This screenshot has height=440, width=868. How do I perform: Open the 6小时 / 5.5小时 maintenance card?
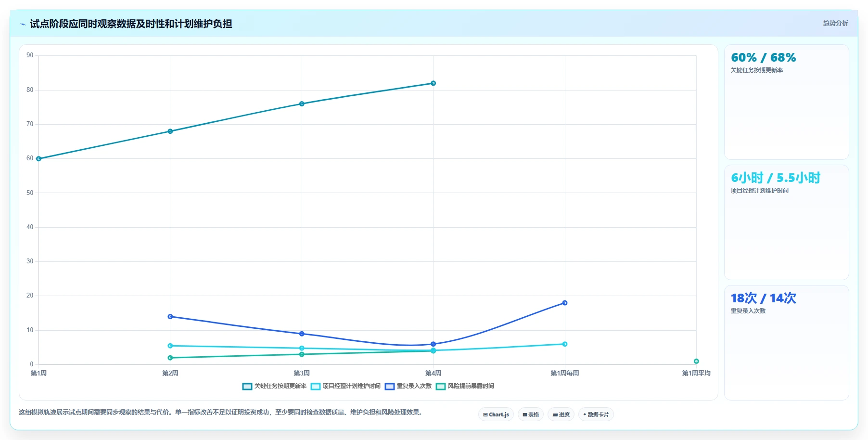pos(787,222)
